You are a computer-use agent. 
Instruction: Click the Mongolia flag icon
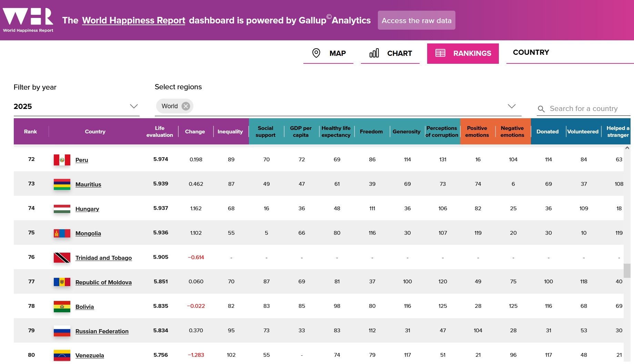[x=62, y=233]
